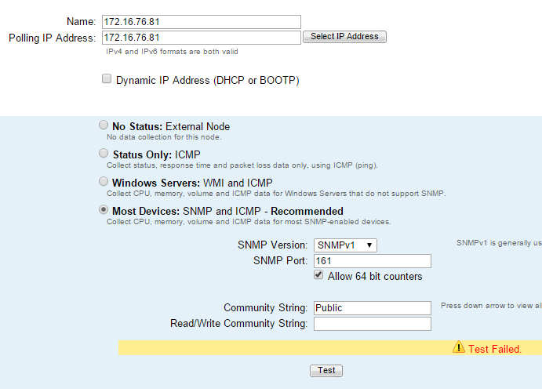Click the Read/Write Community String label

238,323
